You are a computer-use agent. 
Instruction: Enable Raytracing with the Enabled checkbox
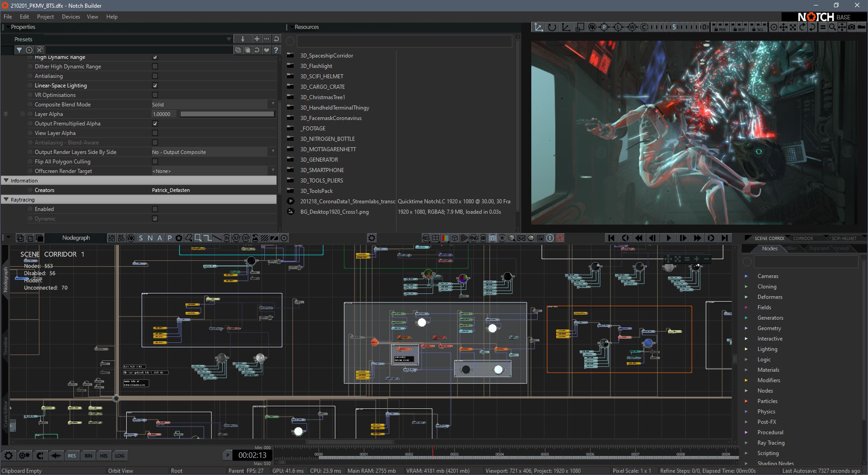(155, 209)
